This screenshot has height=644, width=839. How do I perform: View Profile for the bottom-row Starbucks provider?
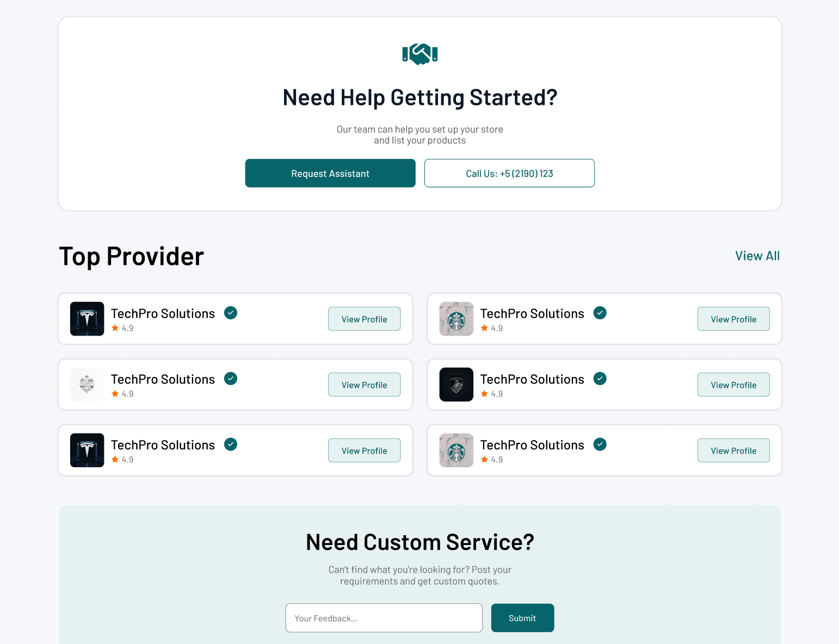[x=733, y=450]
